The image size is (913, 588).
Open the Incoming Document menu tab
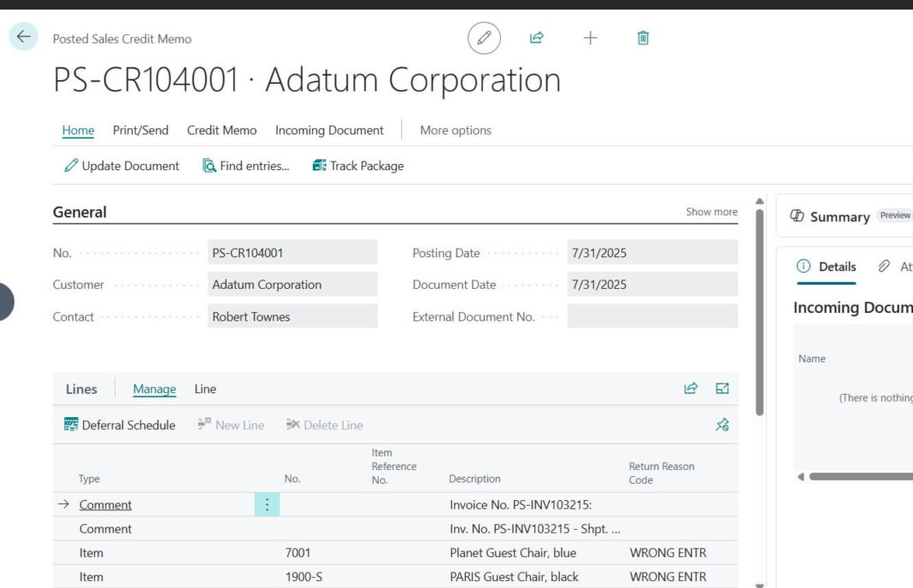pos(329,130)
